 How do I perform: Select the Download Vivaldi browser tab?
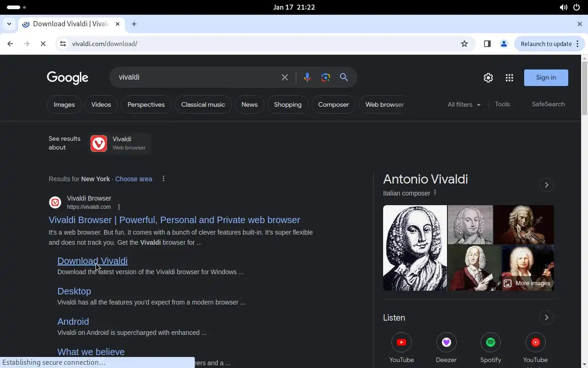[71, 24]
